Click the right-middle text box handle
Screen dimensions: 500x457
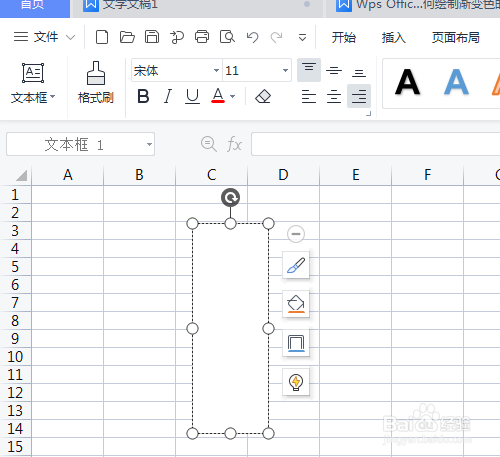[x=268, y=329]
